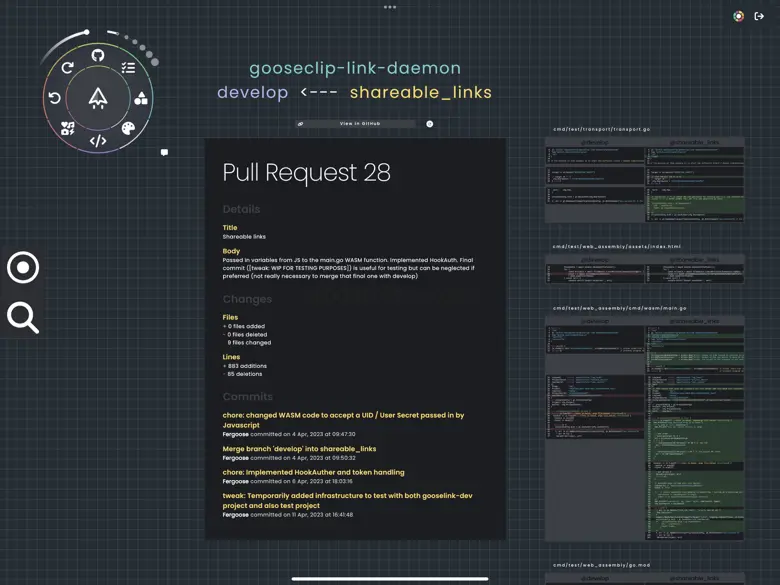Select the code brackets icon
Viewport: 780px width, 585px height.
(98, 141)
